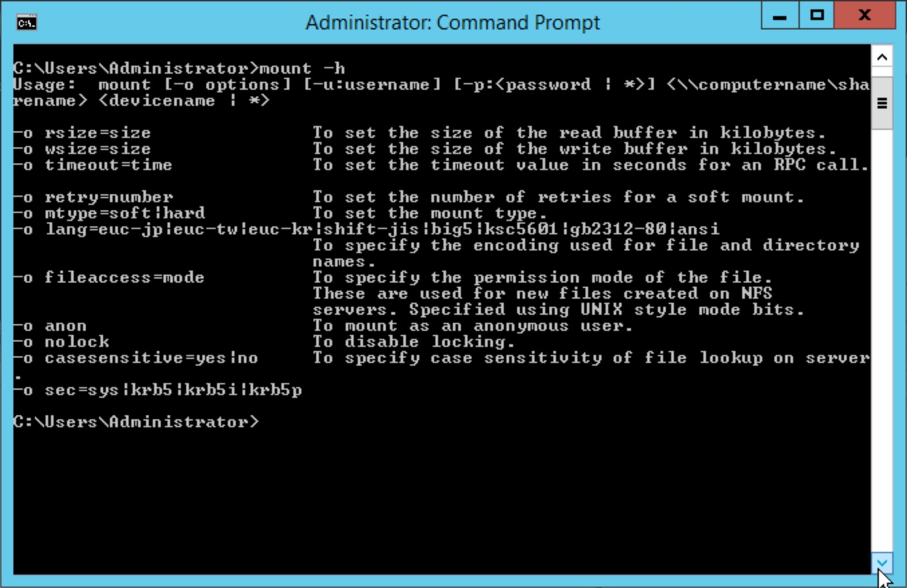The image size is (907, 588).
Task: Click the scroll up arrow
Action: point(882,57)
